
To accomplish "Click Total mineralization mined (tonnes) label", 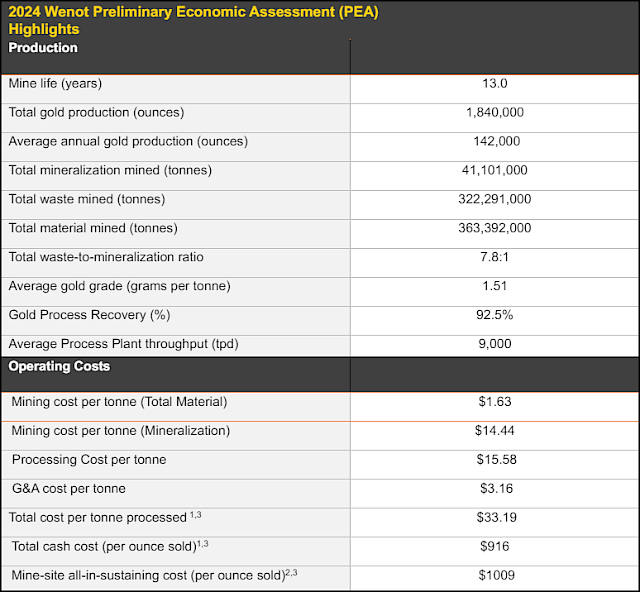I will [x=110, y=171].
